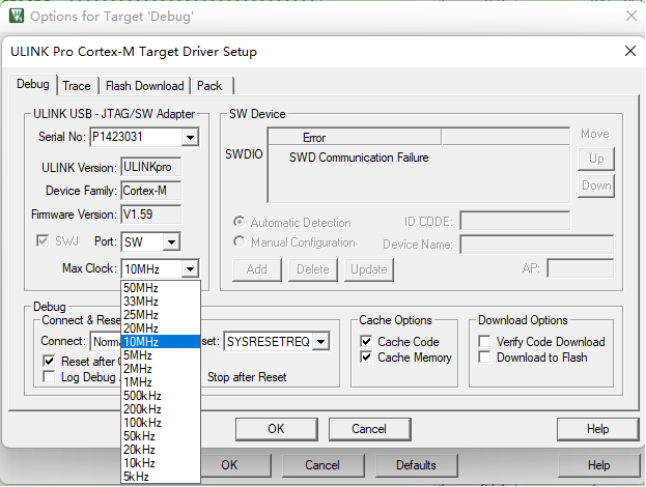The width and height of the screenshot is (646, 487).
Task: Switch to the Pack tab
Action: [x=209, y=86]
